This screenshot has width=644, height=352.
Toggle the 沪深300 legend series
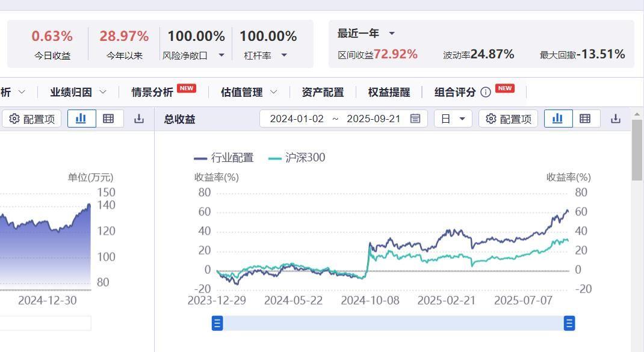(x=297, y=158)
